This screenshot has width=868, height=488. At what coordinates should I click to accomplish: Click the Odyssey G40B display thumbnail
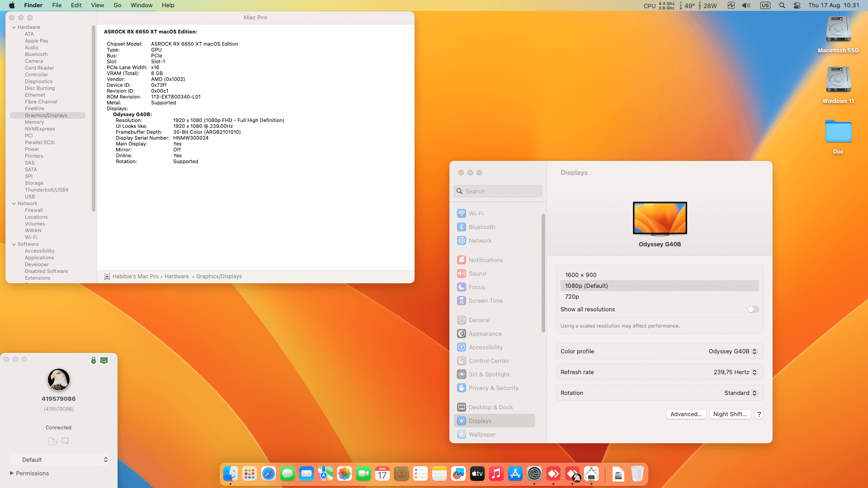(x=660, y=219)
